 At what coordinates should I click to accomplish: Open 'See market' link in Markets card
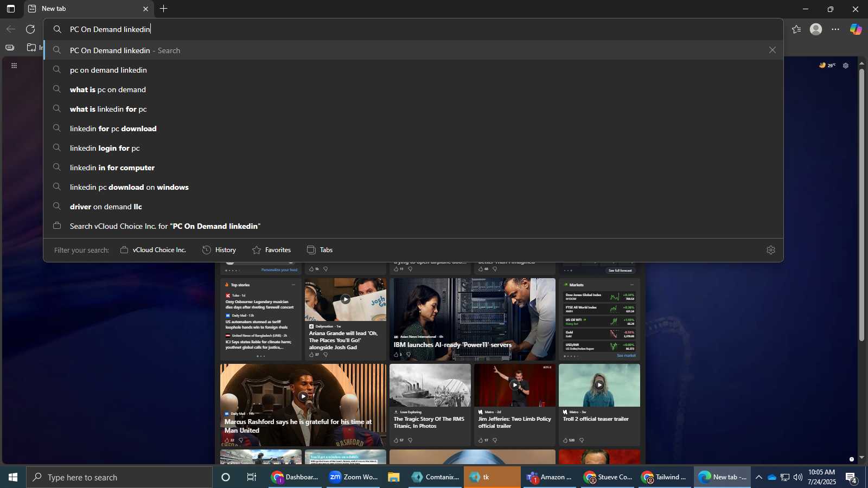626,356
